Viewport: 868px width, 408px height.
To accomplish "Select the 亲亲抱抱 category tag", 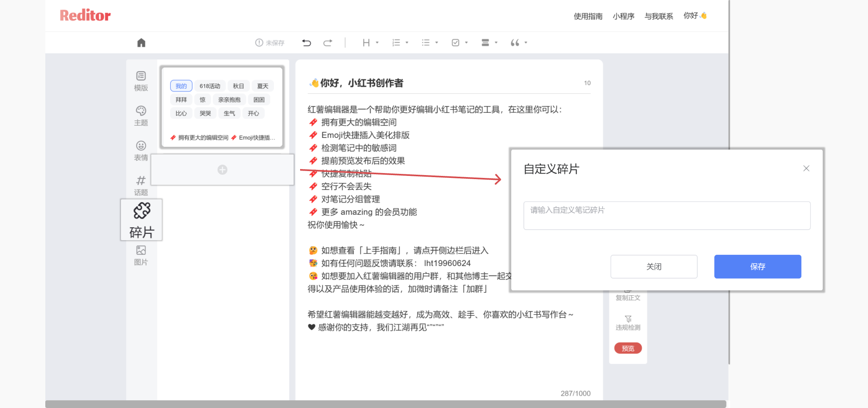I will pos(229,99).
